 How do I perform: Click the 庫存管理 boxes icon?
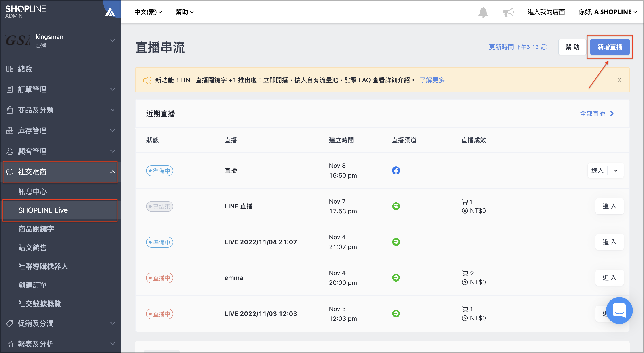[x=10, y=130]
